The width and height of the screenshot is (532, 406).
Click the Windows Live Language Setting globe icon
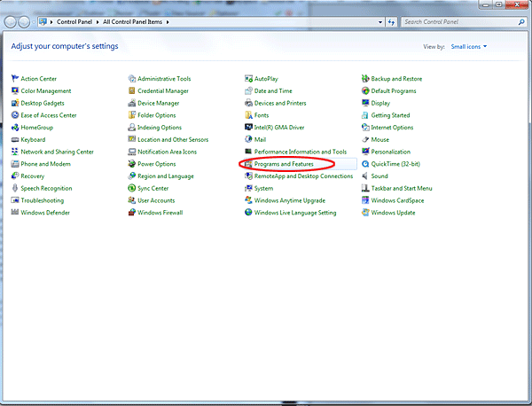point(248,213)
